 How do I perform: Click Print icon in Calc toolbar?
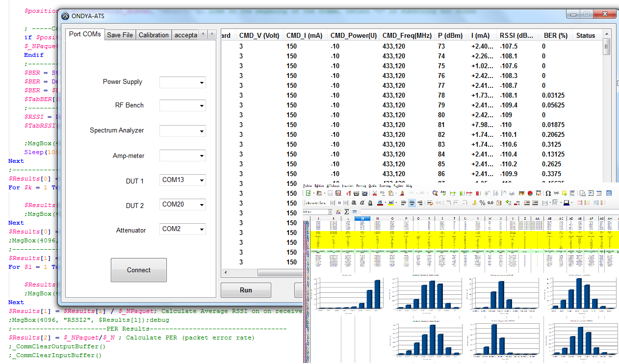tap(357, 193)
